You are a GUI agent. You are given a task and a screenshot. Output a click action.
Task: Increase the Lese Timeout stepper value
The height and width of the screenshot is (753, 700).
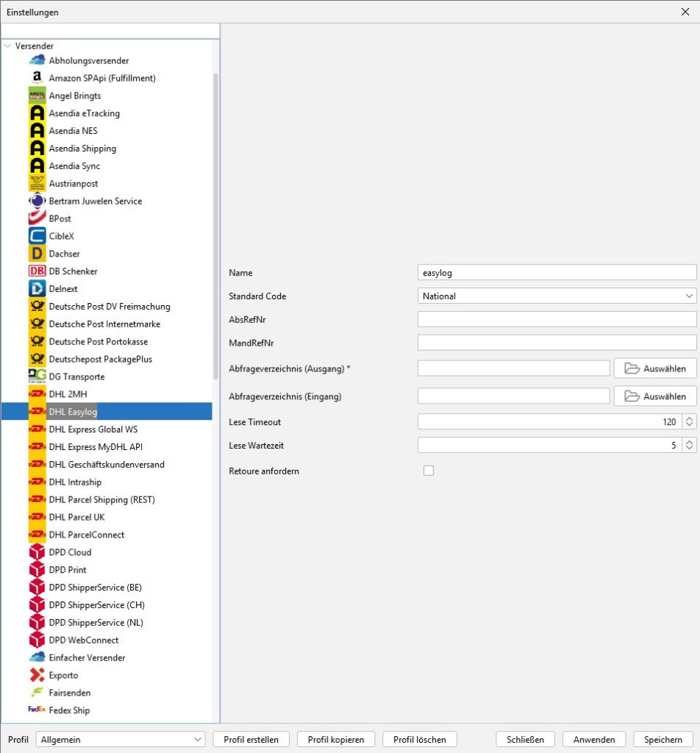pos(689,418)
